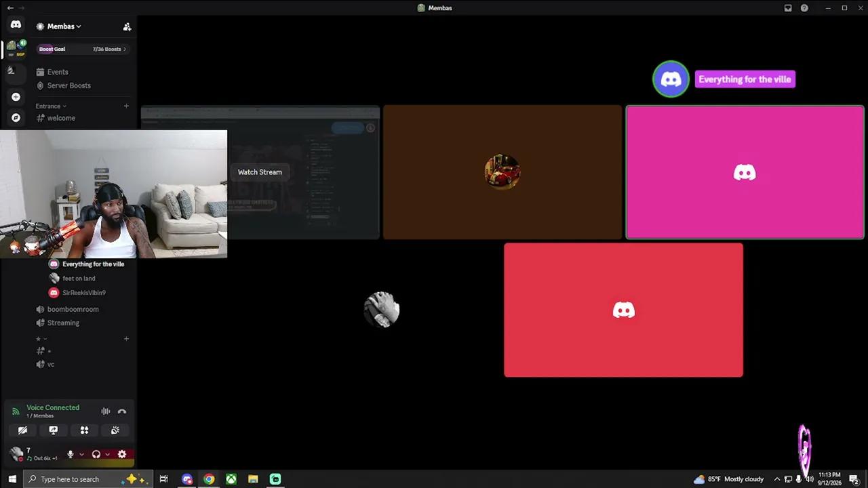Click the Watch Stream button
The width and height of the screenshot is (868, 488).
coord(260,172)
